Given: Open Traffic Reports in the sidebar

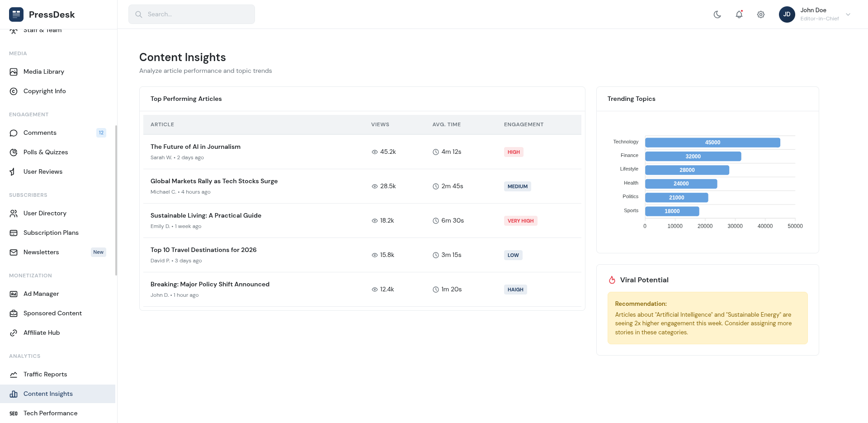Looking at the screenshot, I should tap(45, 375).
